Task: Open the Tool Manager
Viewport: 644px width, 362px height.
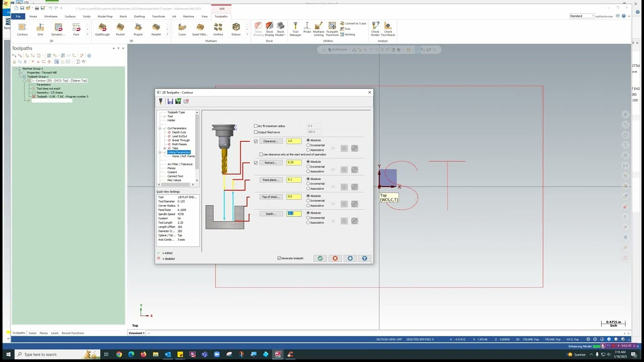Action: [295, 29]
